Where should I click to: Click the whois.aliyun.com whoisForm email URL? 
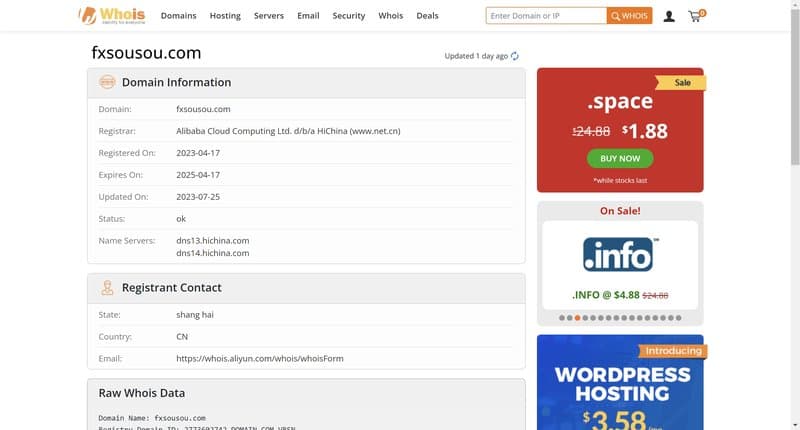click(260, 359)
